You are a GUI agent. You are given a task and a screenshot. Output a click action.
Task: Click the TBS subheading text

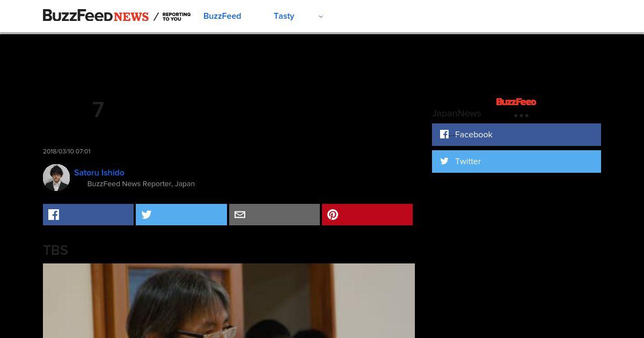[x=55, y=251]
